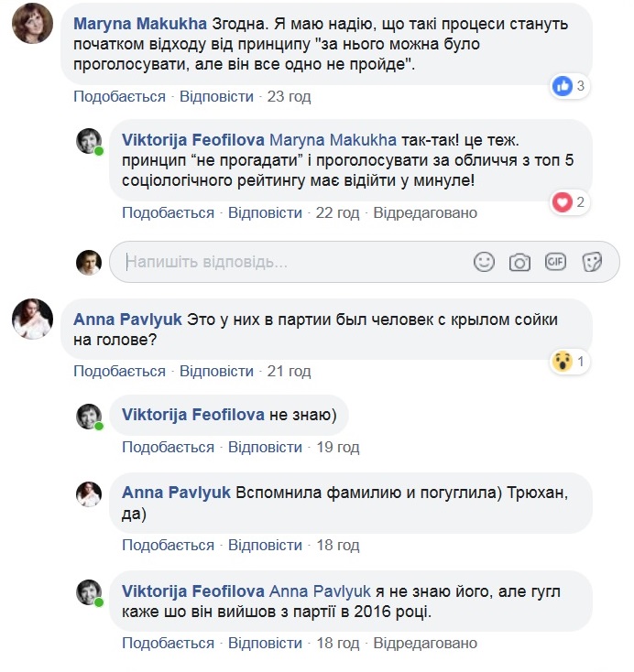Like Anna Pavlyuk's 'Трюхан' reply
The image size is (634, 672).
(x=168, y=545)
